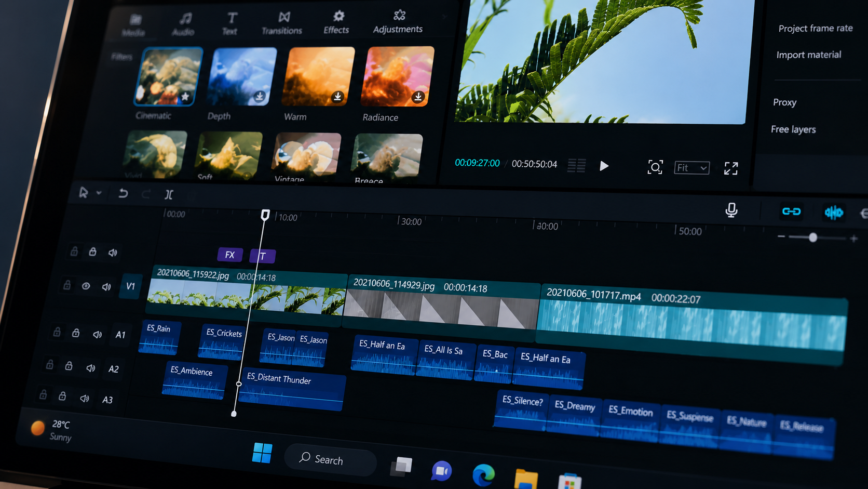Viewport: 868px width, 489px height.
Task: Select the A1 track label
Action: [x=120, y=335]
